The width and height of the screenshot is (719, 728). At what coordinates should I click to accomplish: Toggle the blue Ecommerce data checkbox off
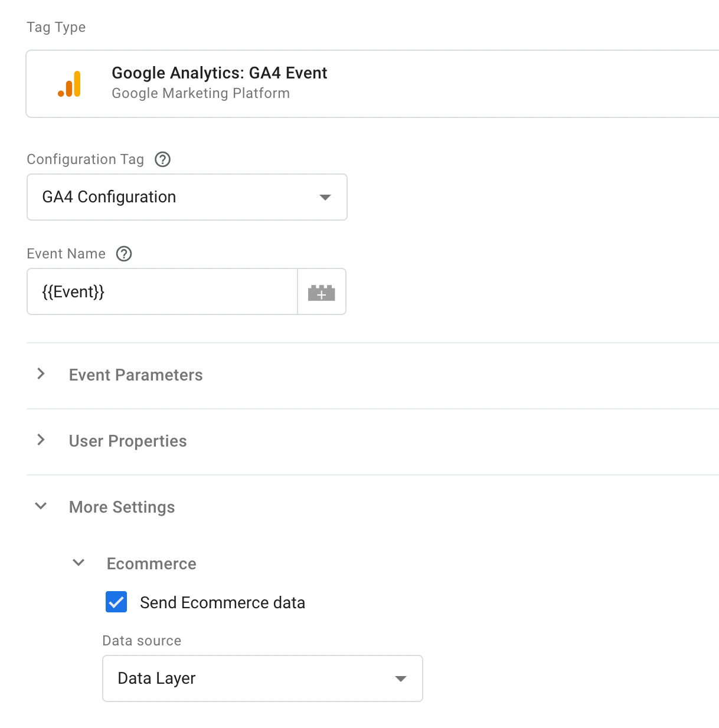click(116, 602)
